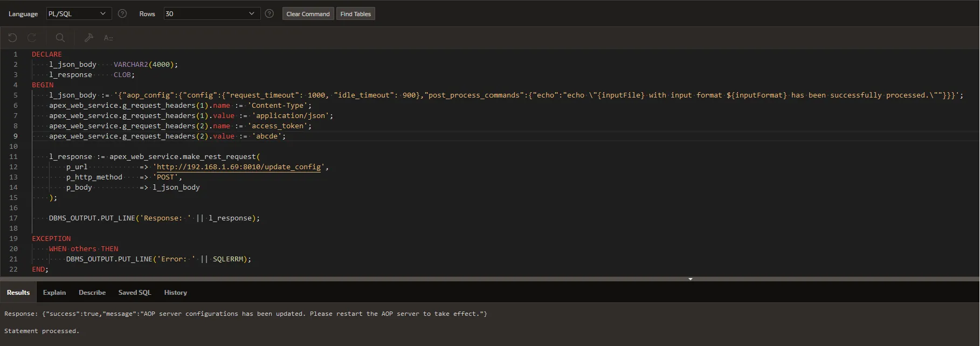980x346 pixels.
Task: Click p_body parameter on line 14
Action: click(79, 188)
